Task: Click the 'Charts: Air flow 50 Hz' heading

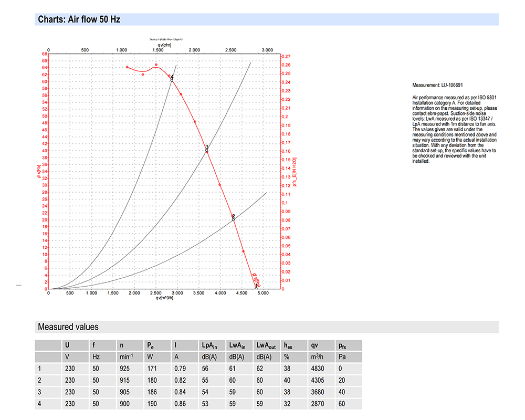Action: [x=79, y=20]
